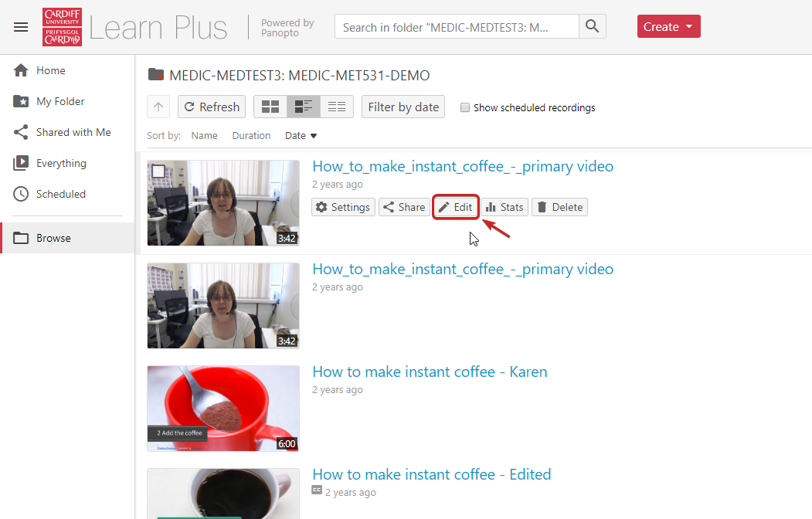Click the magnifying glass search icon
This screenshot has height=519, width=812.
coord(592,26)
